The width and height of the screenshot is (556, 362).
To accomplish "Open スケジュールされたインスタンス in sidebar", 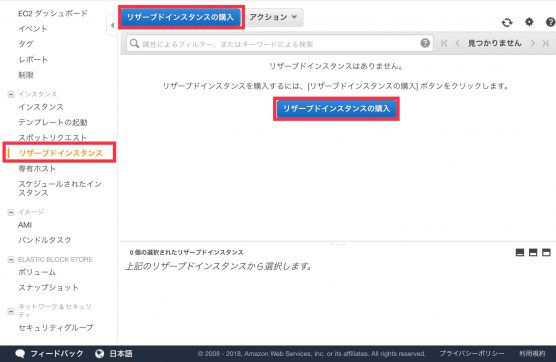I will click(x=60, y=188).
